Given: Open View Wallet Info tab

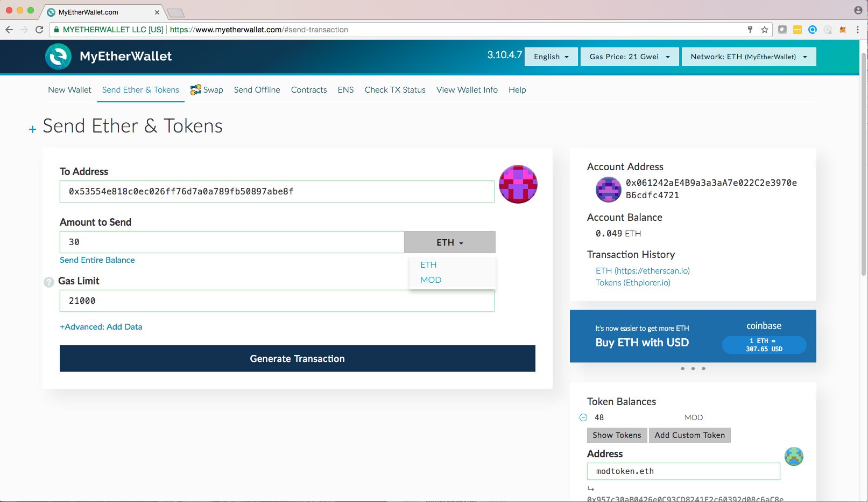Looking at the screenshot, I should click(x=467, y=90).
